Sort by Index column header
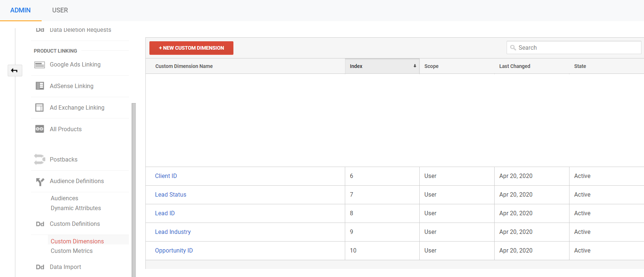Image resolution: width=644 pixels, height=277 pixels. click(382, 66)
